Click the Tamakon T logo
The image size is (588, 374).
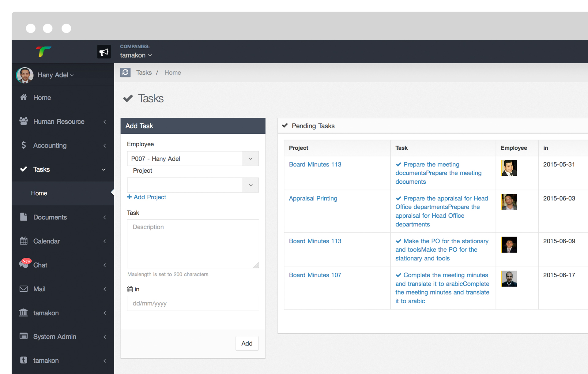pos(43,51)
